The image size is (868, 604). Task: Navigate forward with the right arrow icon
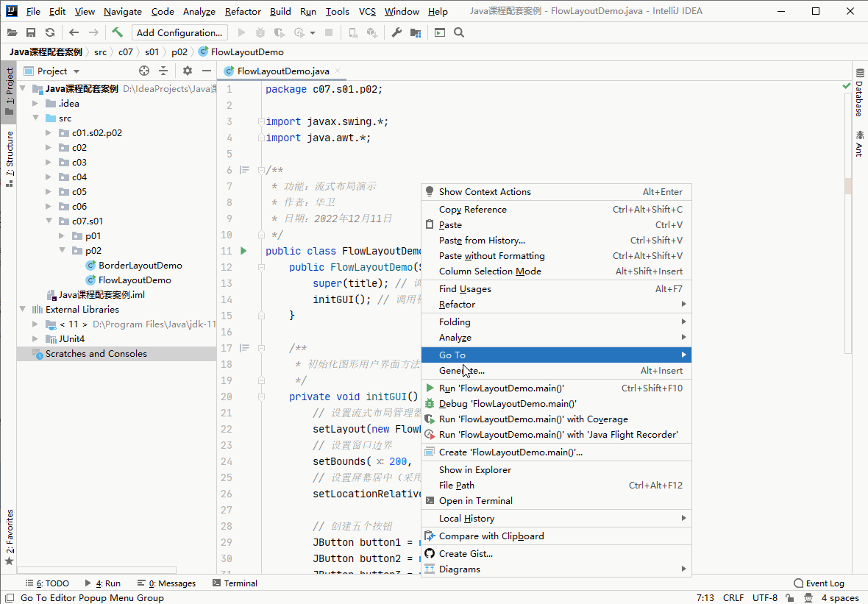(93, 32)
